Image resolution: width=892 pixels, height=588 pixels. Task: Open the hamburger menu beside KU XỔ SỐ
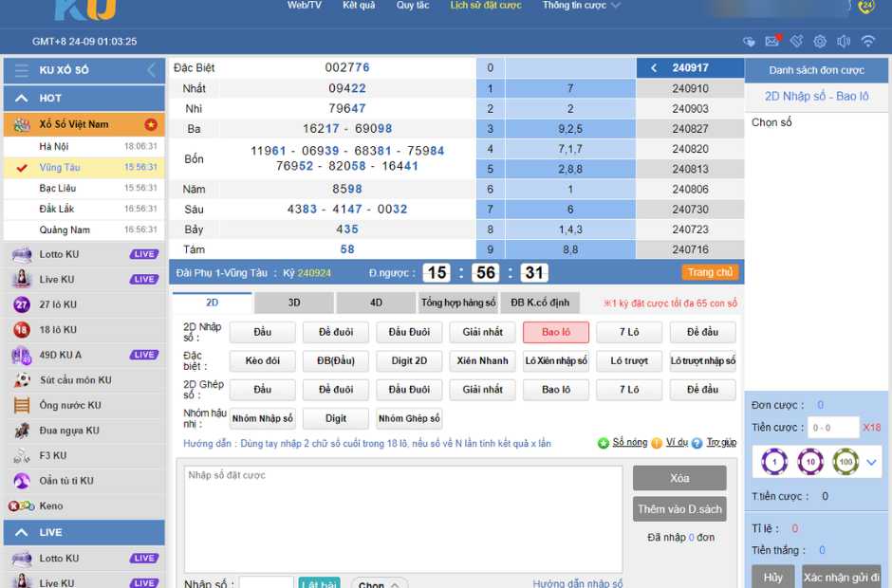tap(22, 70)
